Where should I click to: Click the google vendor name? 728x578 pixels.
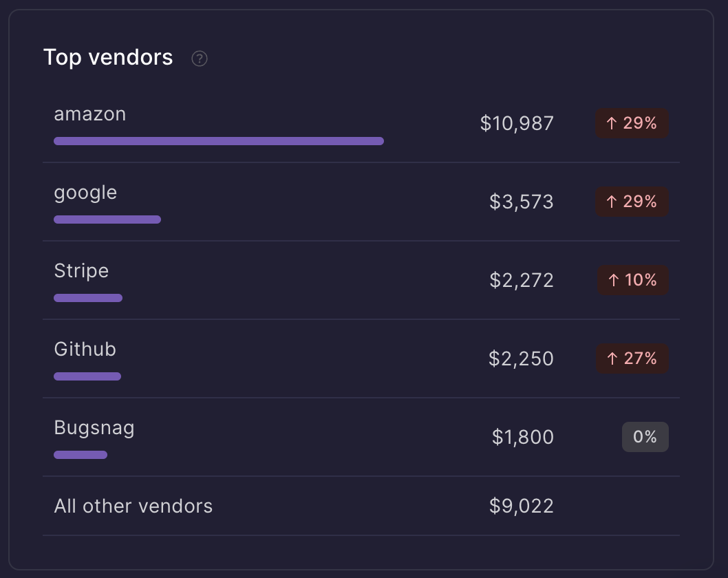click(x=85, y=193)
